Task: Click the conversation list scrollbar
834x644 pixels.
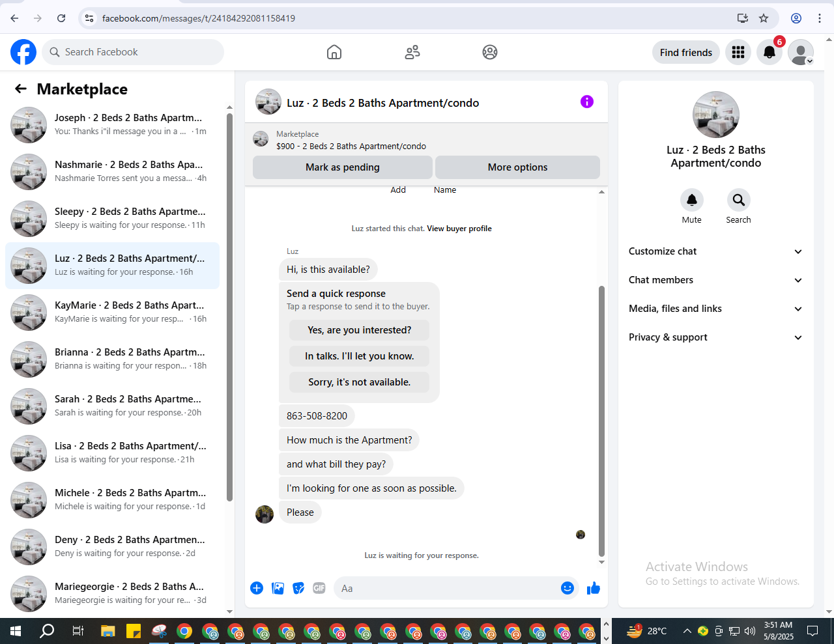Action: (x=229, y=306)
